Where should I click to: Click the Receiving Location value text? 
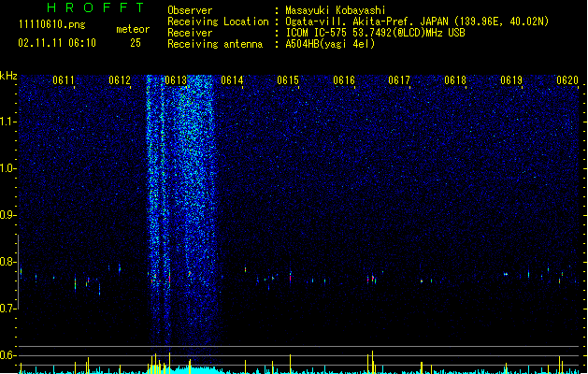pos(417,22)
